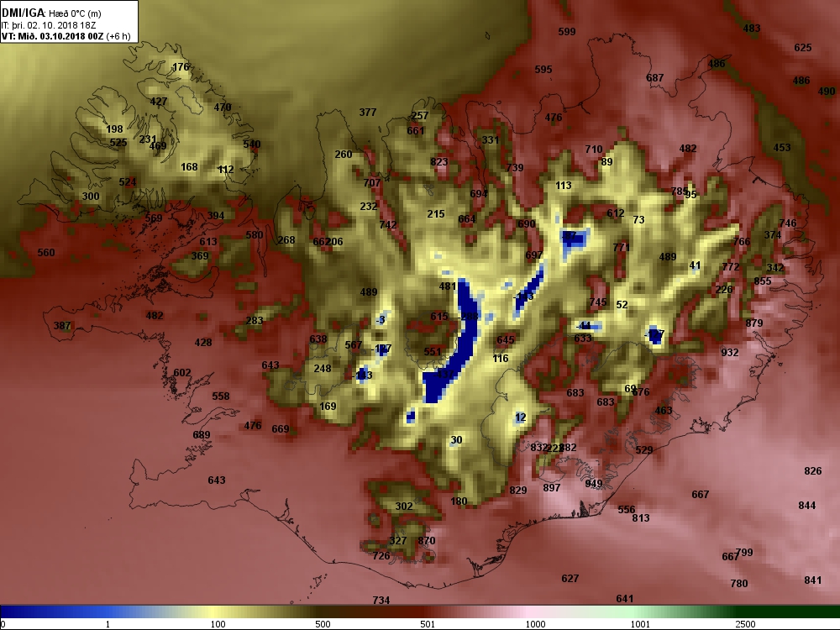This screenshot has width=840, height=630.
Task: Click the '1000' label on the color scale
Action: (x=535, y=624)
